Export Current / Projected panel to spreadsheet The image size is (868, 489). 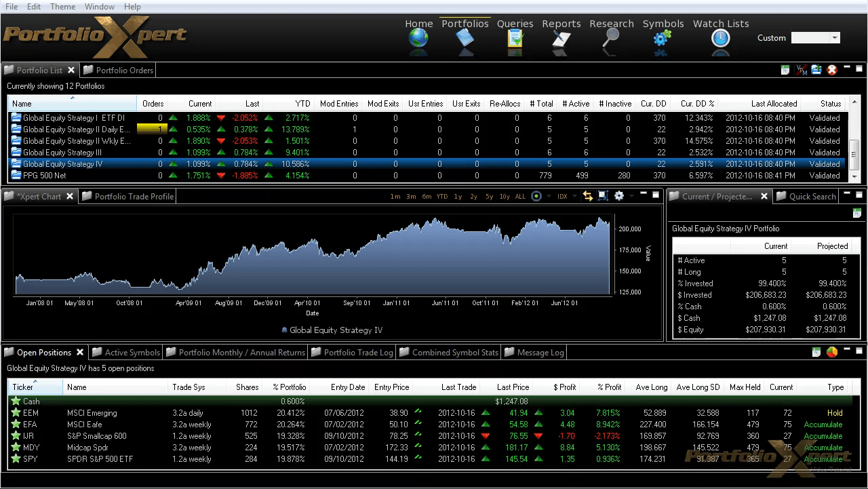click(857, 213)
